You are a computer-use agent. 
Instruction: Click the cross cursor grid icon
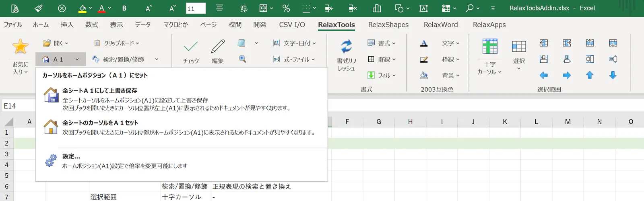click(x=490, y=47)
